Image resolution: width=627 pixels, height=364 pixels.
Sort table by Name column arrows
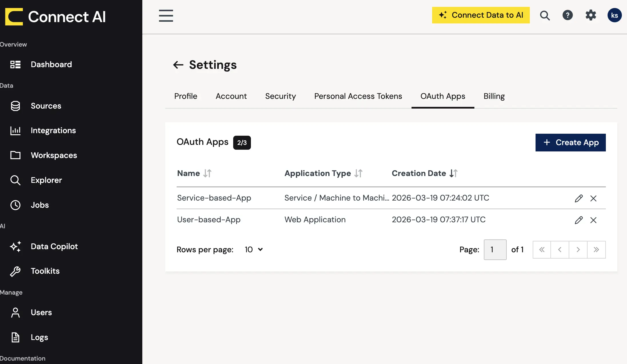[207, 173]
